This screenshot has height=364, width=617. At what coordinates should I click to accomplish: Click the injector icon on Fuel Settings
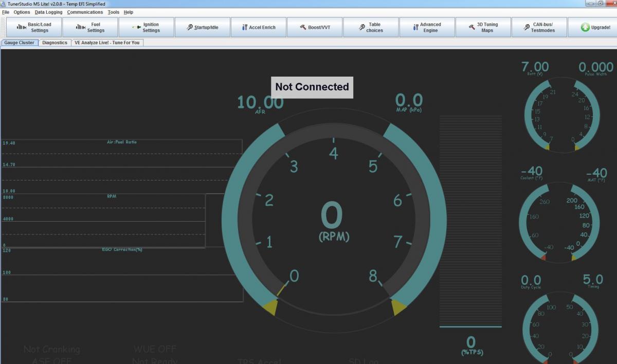[80, 27]
